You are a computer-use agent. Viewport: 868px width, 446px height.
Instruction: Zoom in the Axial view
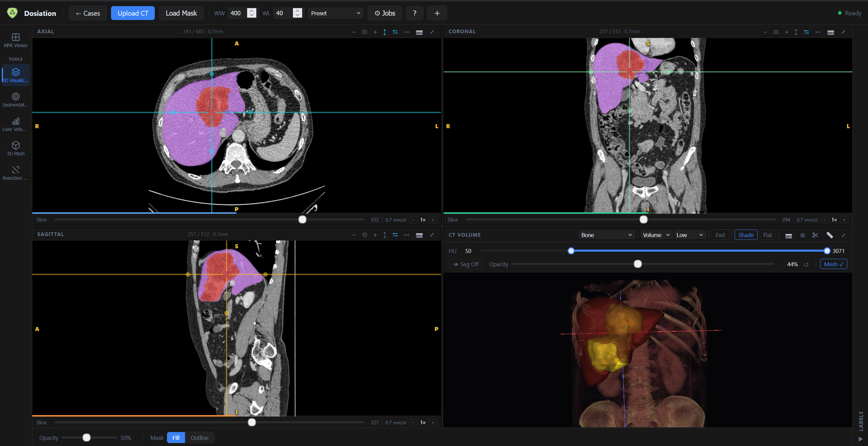pos(375,32)
